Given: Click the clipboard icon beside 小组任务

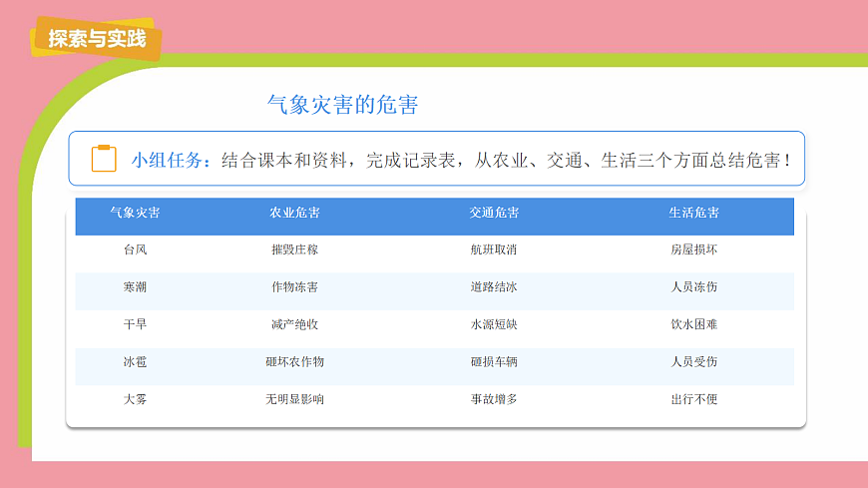Looking at the screenshot, I should pyautogui.click(x=104, y=159).
